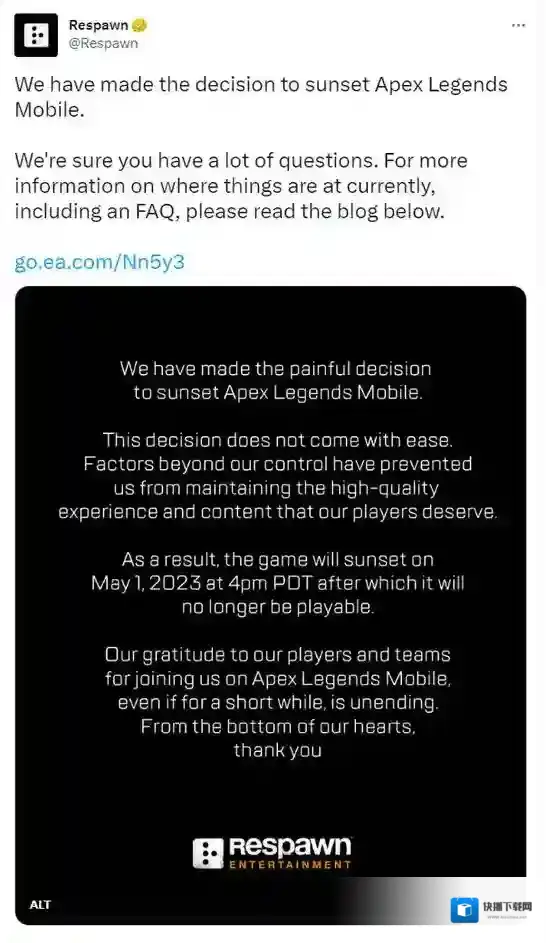
Task: Click the 'painful decision' heading in the image
Action: tap(276, 380)
